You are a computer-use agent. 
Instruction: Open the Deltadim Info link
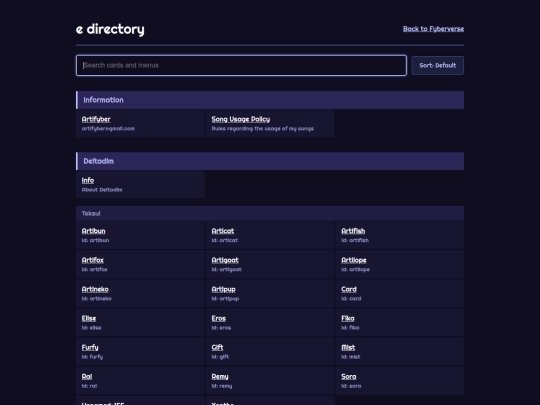click(x=88, y=180)
